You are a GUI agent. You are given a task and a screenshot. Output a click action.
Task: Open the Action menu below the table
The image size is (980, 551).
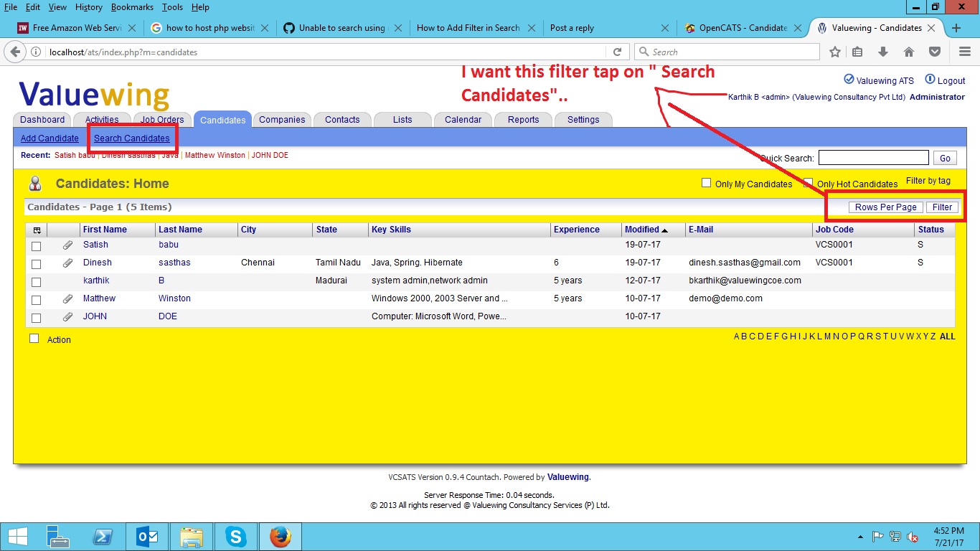pyautogui.click(x=59, y=340)
